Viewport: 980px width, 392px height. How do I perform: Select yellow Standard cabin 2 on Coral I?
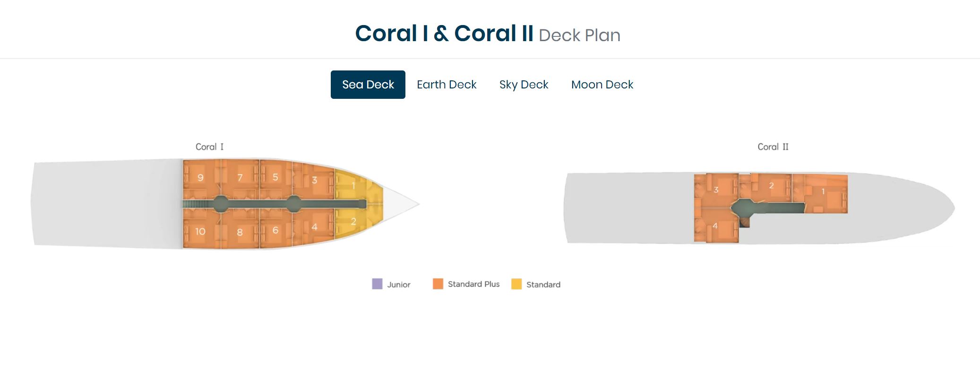tap(355, 221)
